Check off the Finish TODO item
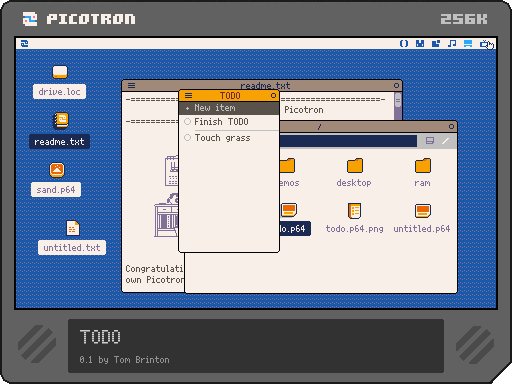512x384 pixels. tap(187, 122)
